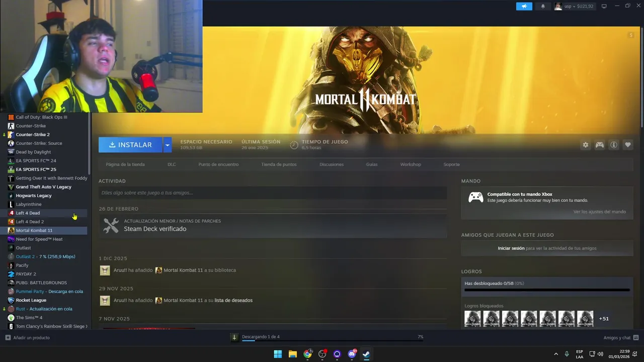Click the taskbar microphone indicator
644x362 pixels.
pos(567,354)
